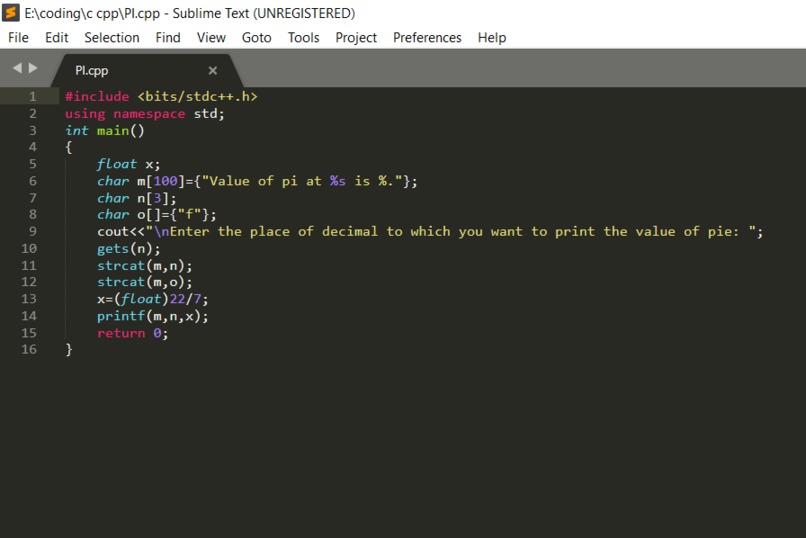
Task: Open the Preferences menu
Action: click(427, 38)
